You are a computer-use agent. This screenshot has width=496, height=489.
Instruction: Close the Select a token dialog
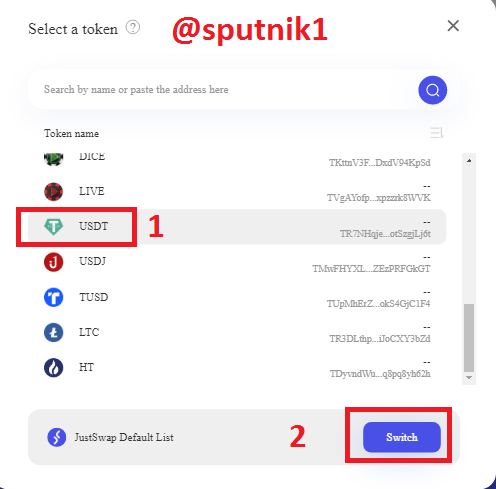tap(453, 26)
